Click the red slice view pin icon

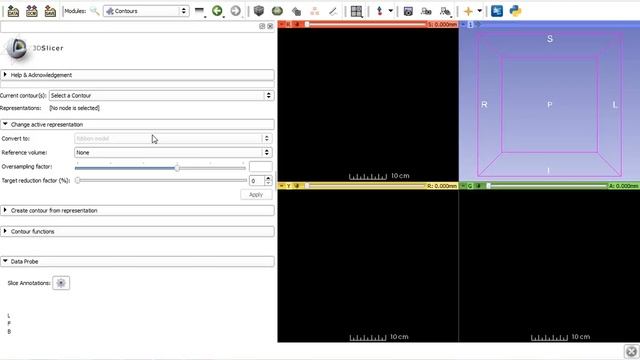281,24
